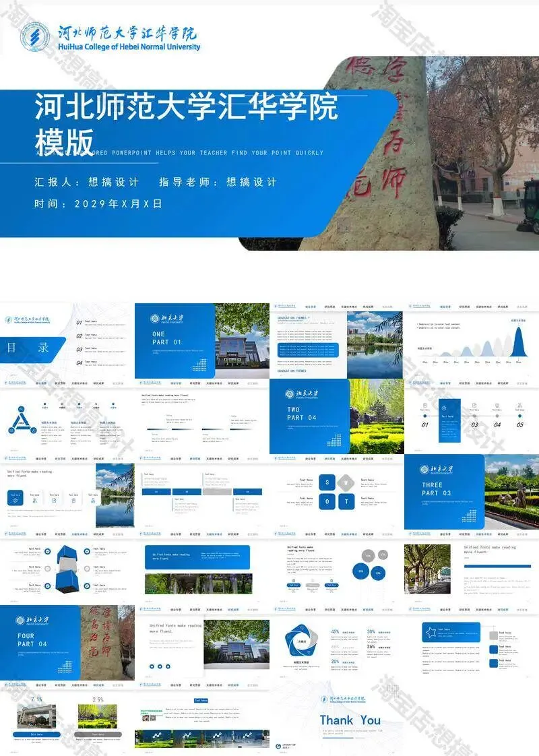The width and height of the screenshot is (539, 756).
Task: Open the 01 to 05 steps slide
Action: click(x=472, y=416)
